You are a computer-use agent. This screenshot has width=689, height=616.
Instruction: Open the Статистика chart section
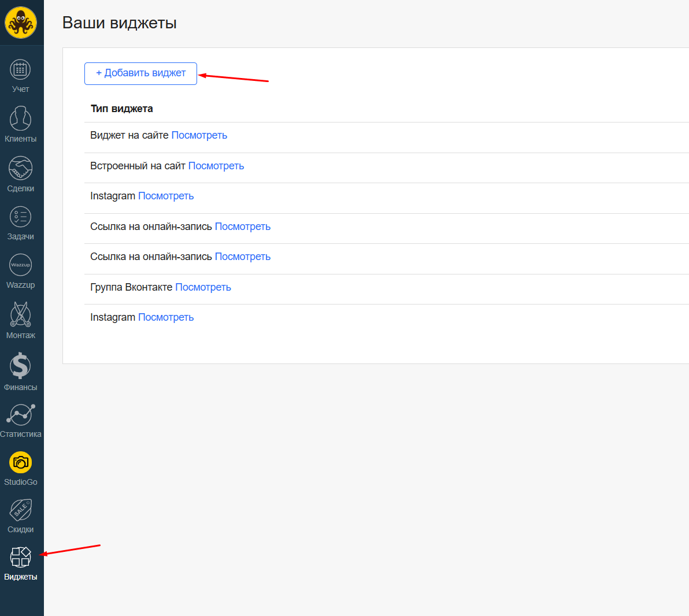21,420
